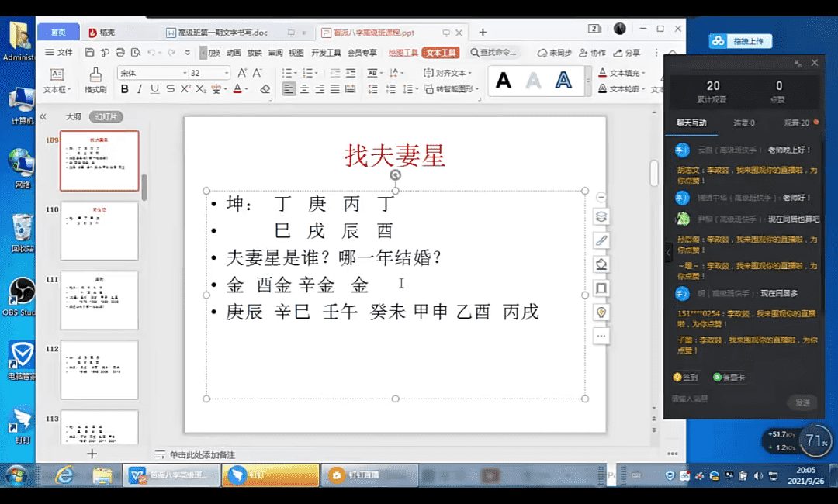Open the layers icon beside the text box
Viewport: 838px width, 504px height.
click(601, 216)
